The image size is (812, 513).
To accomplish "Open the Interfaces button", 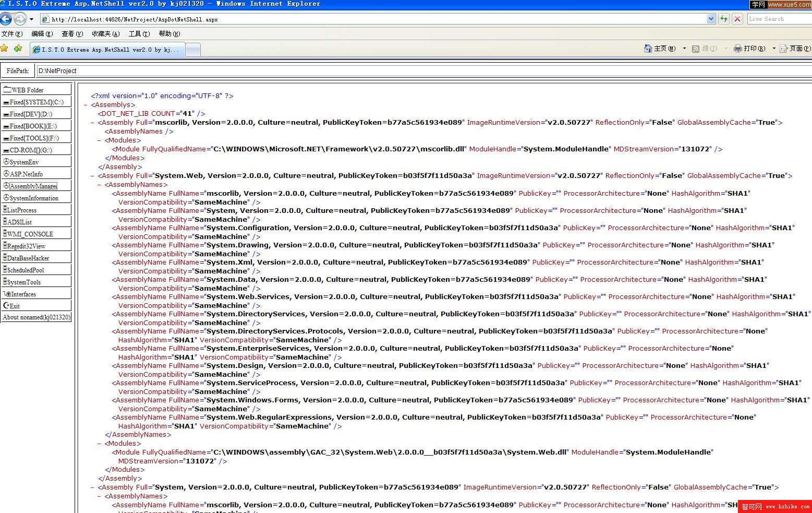I will pos(37,294).
